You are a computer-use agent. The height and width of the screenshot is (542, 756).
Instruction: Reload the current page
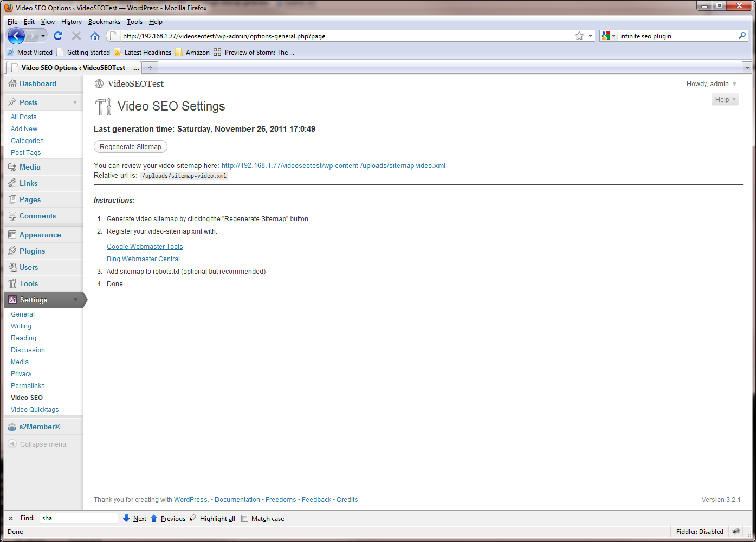58,36
